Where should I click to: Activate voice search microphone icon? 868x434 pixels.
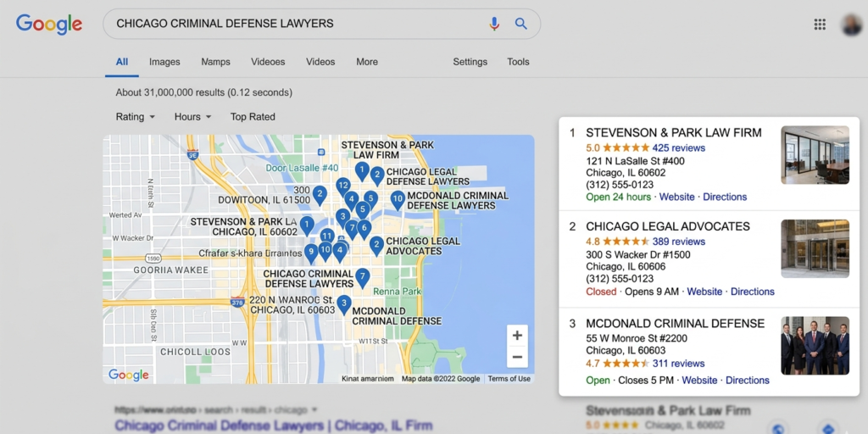coord(494,23)
